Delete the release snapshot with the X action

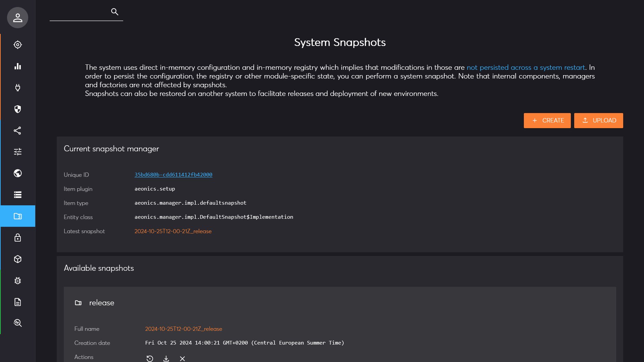coord(182,358)
